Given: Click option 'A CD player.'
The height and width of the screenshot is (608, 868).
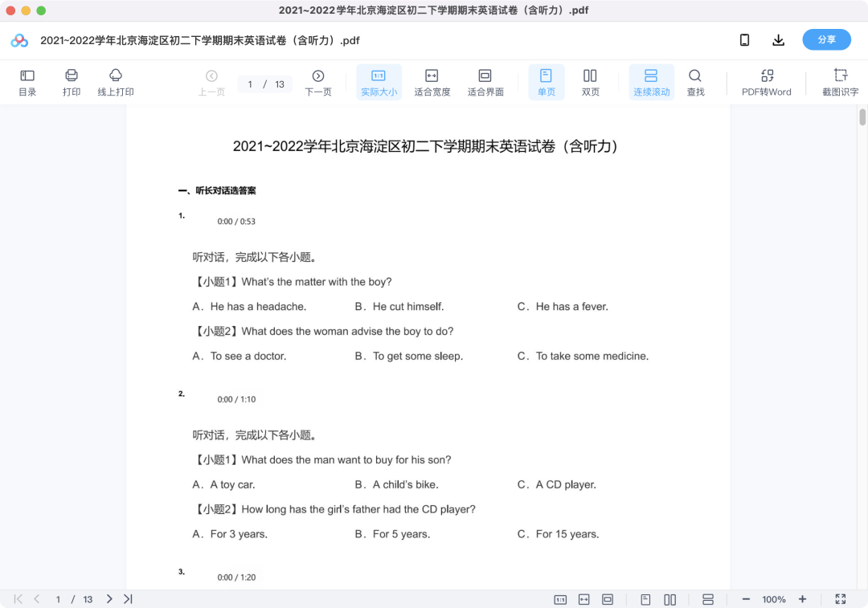Looking at the screenshot, I should 566,484.
